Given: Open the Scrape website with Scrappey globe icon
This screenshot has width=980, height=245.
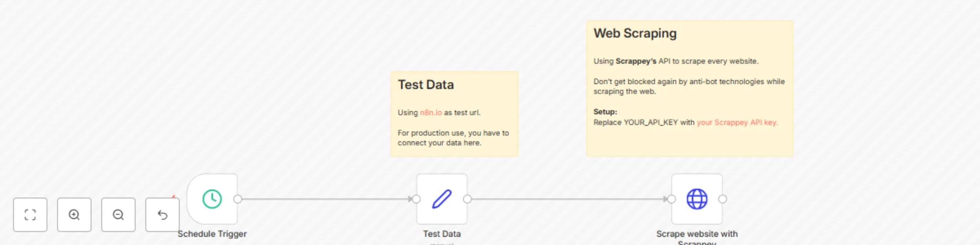Looking at the screenshot, I should (x=696, y=199).
